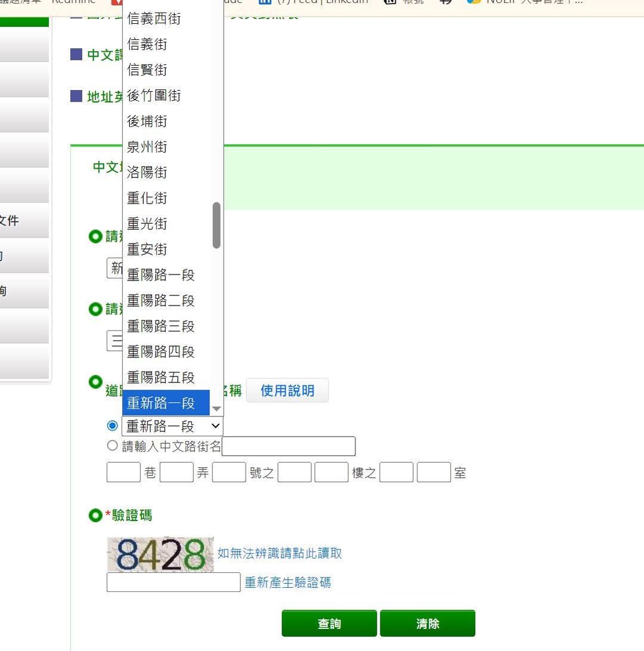The width and height of the screenshot is (644, 651).
Task: Click the dropdown list scroll-down arrow
Action: tap(216, 409)
